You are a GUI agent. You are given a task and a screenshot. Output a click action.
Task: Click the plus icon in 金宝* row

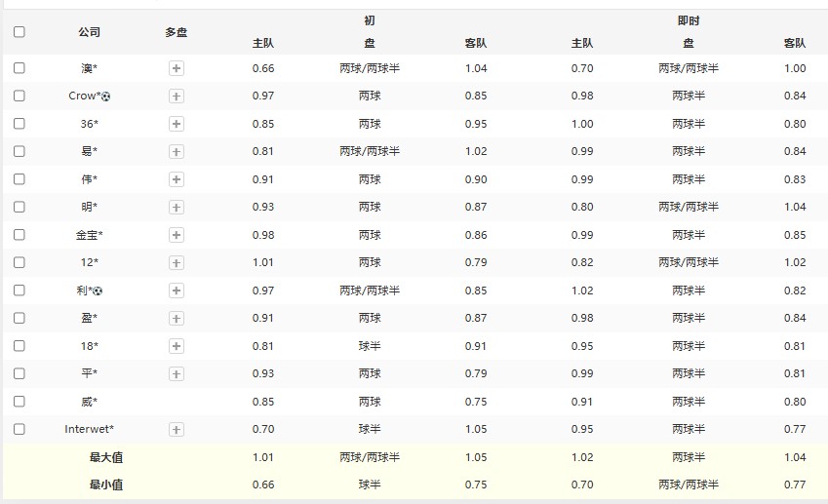(x=177, y=235)
